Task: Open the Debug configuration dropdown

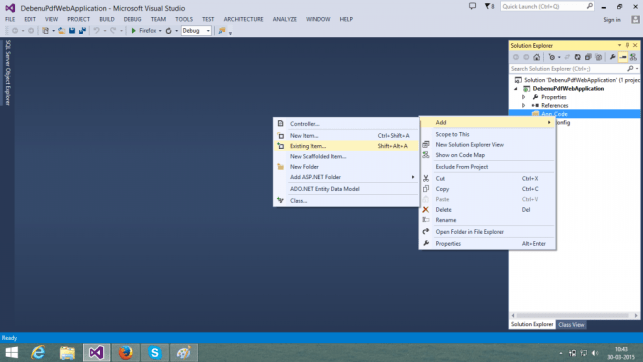Action: click(x=196, y=31)
